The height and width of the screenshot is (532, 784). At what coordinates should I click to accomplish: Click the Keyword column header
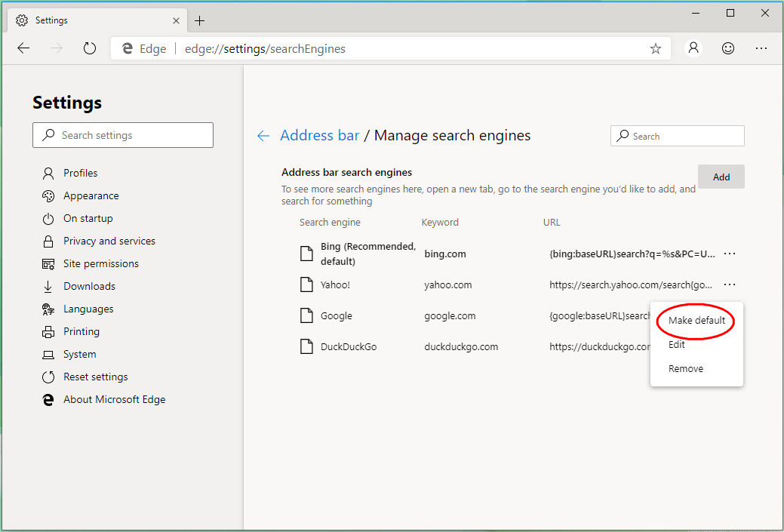coord(440,223)
